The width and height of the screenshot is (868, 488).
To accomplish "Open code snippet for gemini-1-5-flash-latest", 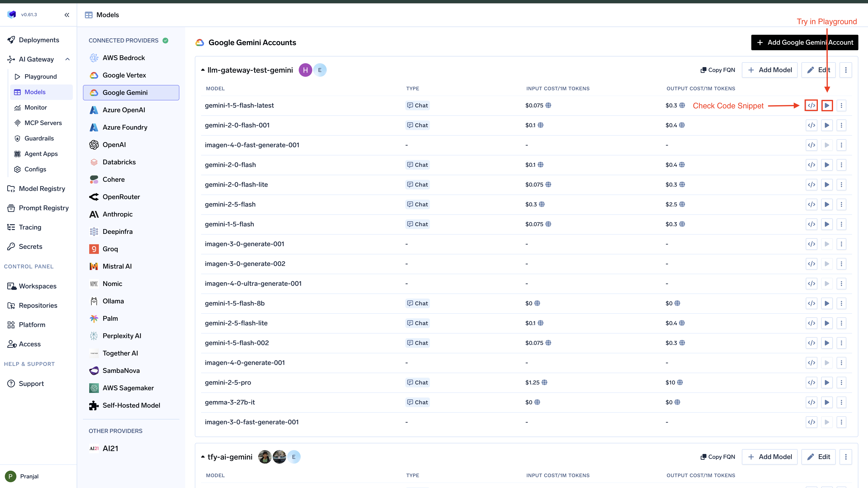I will tap(811, 105).
